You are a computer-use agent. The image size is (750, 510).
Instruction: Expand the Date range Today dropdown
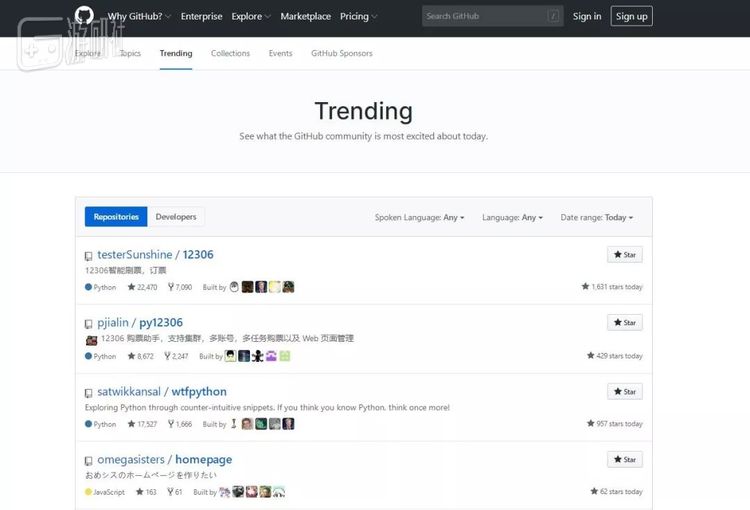pyautogui.click(x=596, y=217)
